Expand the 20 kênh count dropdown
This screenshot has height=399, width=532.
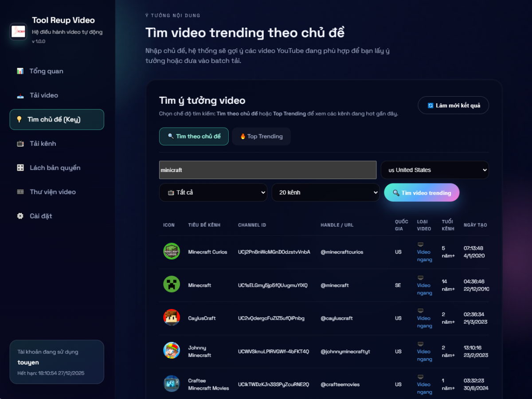pyautogui.click(x=325, y=192)
